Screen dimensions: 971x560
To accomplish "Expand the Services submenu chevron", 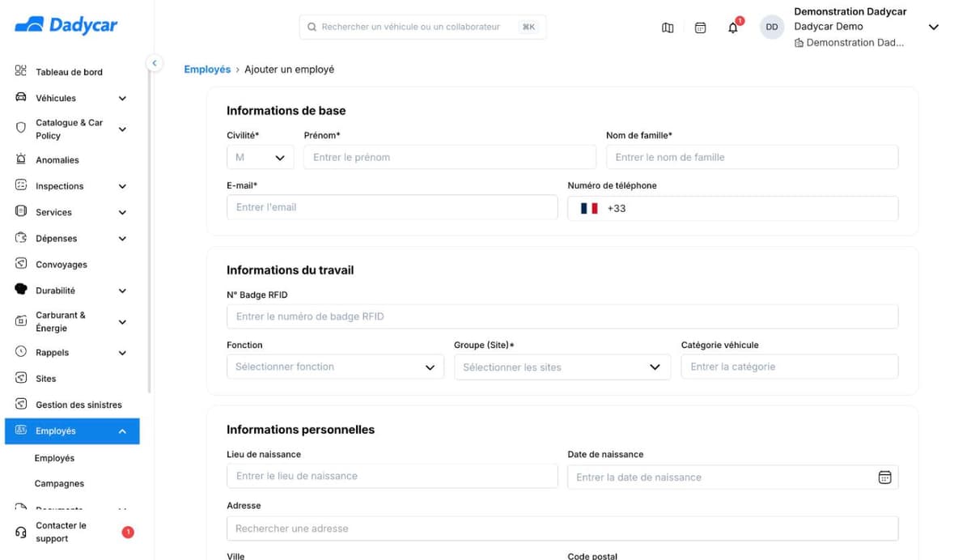I will (122, 212).
